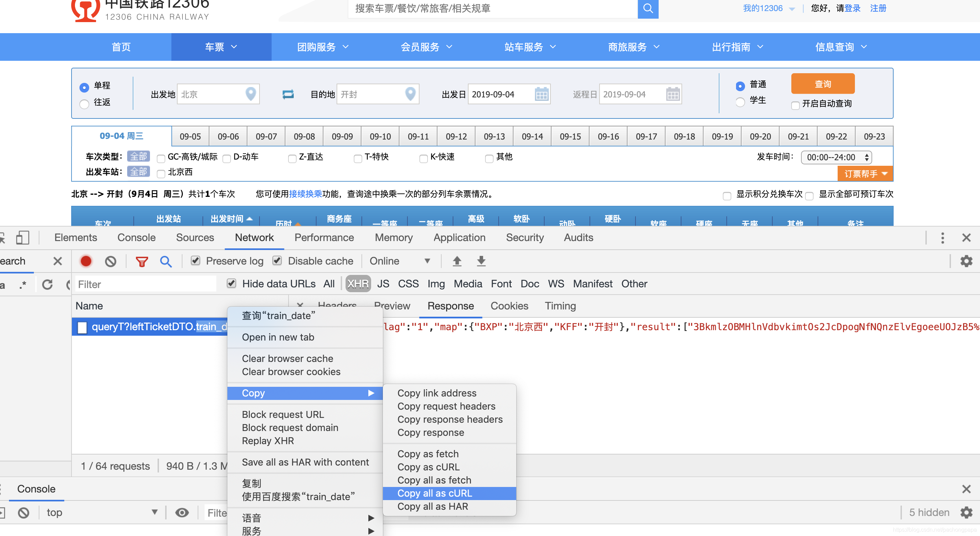Enable the Disable cache checkbox
Screen dimensions: 980x536
278,261
